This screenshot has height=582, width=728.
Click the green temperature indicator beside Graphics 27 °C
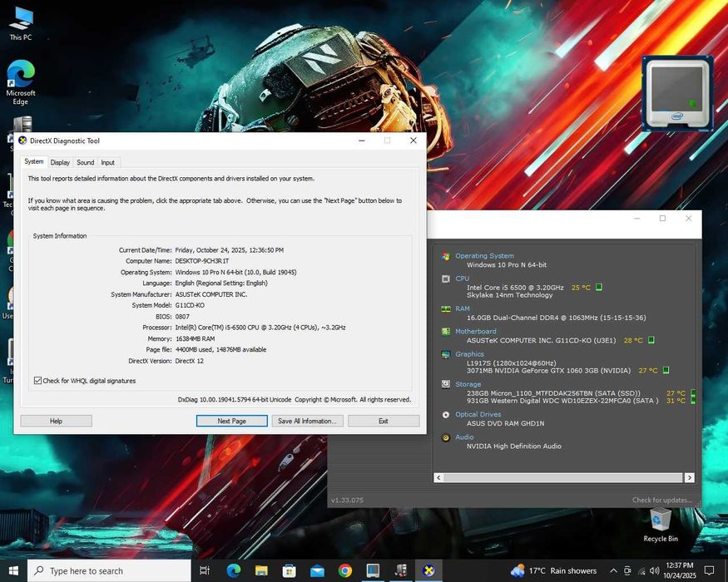click(666, 370)
